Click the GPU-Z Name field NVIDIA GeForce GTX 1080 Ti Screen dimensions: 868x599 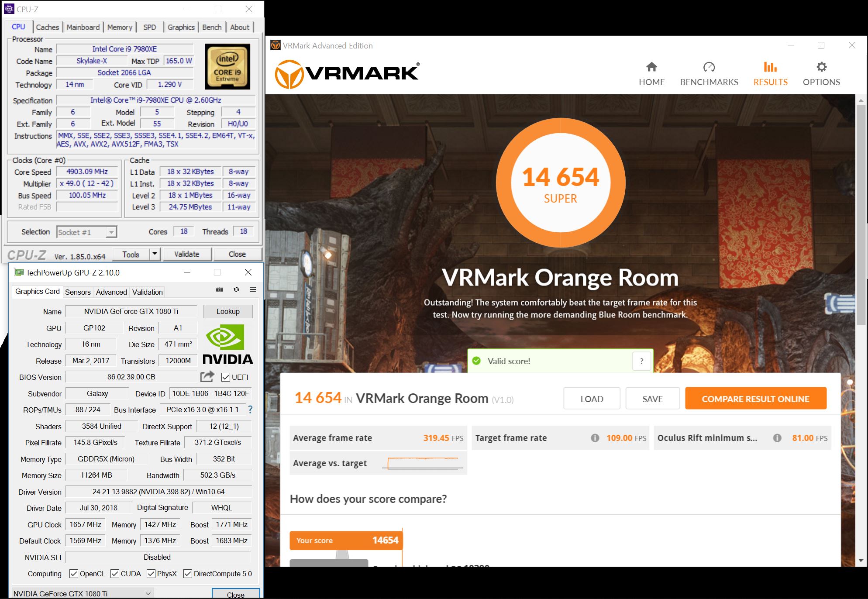pyautogui.click(x=131, y=311)
